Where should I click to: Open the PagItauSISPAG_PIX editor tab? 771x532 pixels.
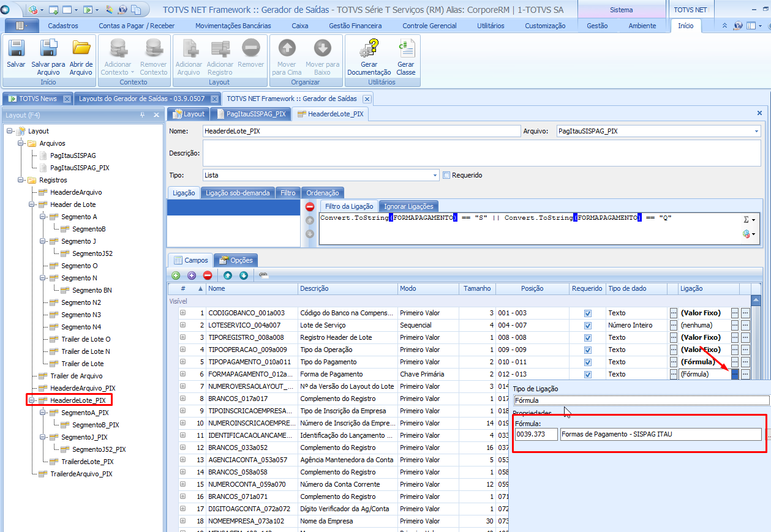click(250, 114)
